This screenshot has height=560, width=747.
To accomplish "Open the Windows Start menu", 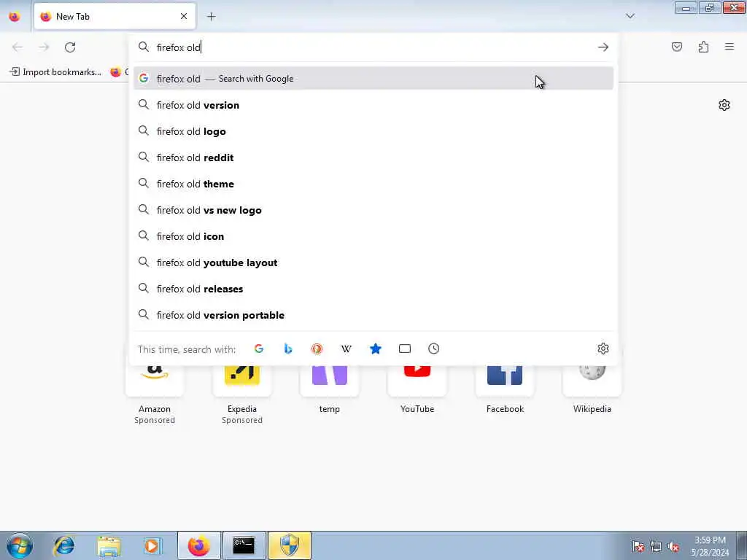I will tap(20, 545).
